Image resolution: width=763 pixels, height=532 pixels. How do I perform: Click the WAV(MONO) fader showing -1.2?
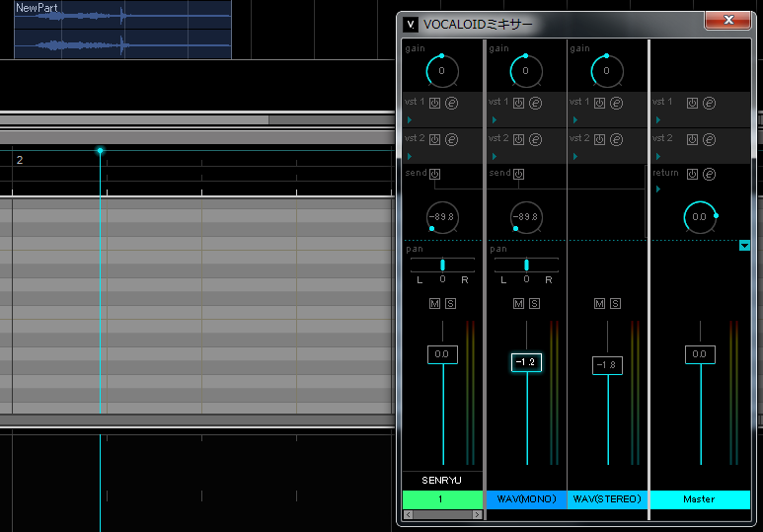point(526,362)
